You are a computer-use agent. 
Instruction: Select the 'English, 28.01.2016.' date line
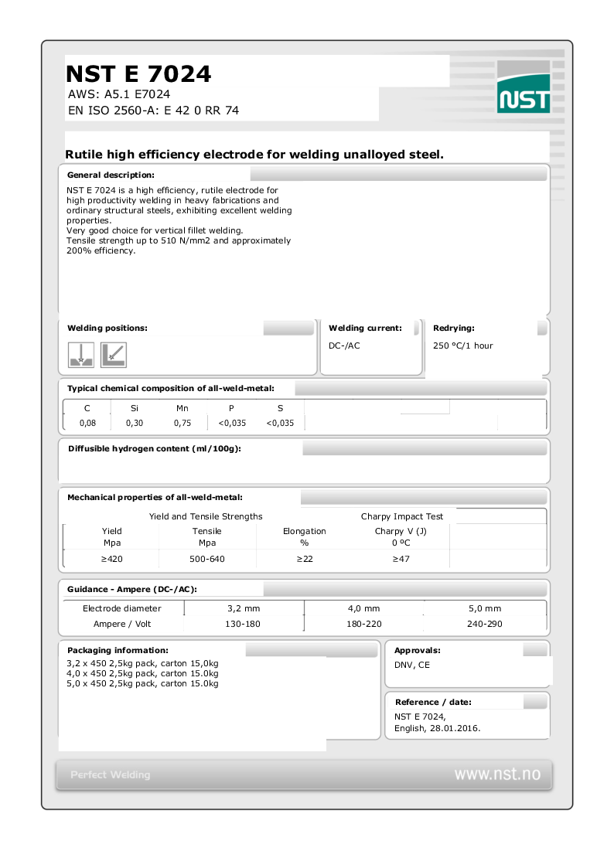438,729
